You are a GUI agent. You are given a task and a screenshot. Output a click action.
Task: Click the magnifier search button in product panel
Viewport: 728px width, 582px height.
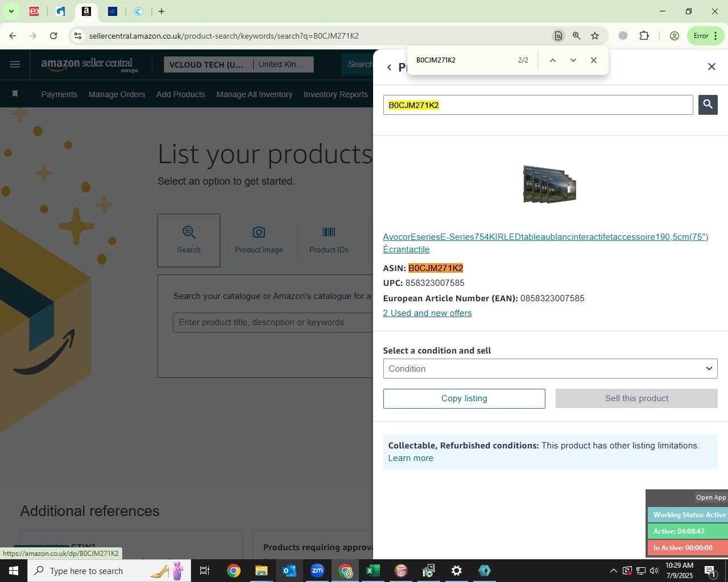click(708, 105)
